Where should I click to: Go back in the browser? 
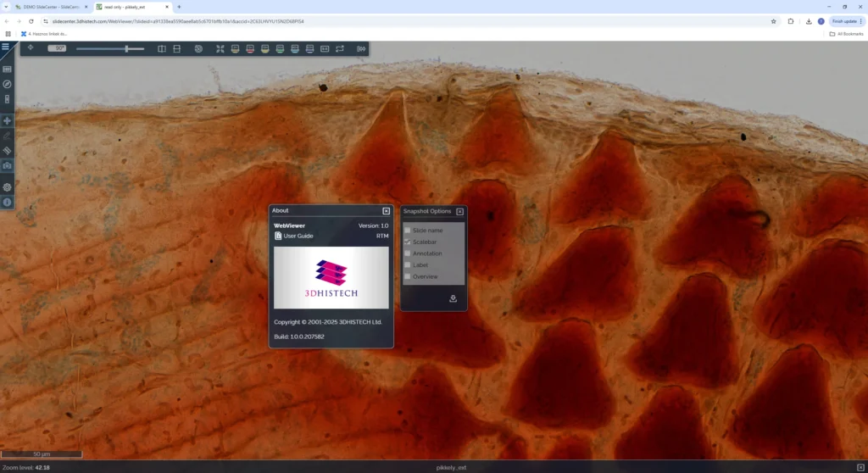pyautogui.click(x=7, y=21)
